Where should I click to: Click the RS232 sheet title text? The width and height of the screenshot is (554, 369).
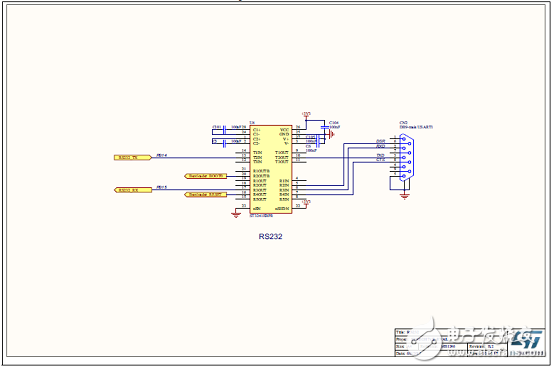pos(270,236)
